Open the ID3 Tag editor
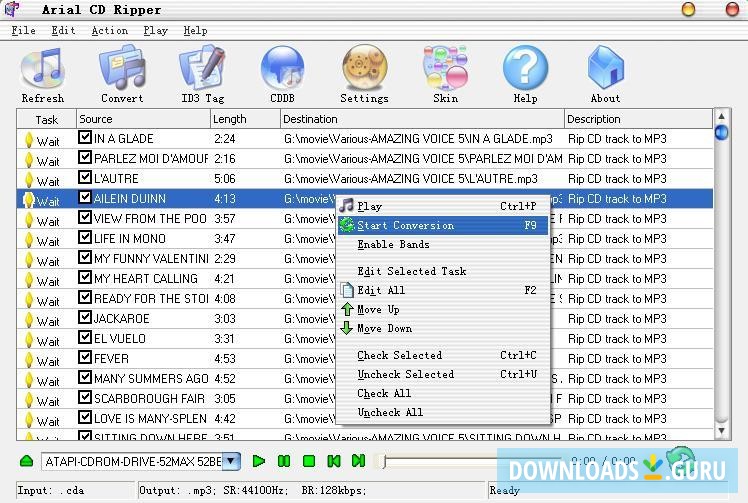The image size is (748, 503). click(x=202, y=68)
